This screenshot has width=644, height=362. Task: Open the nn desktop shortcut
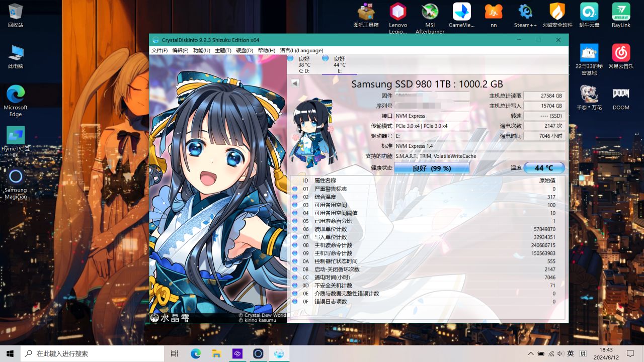494,16
